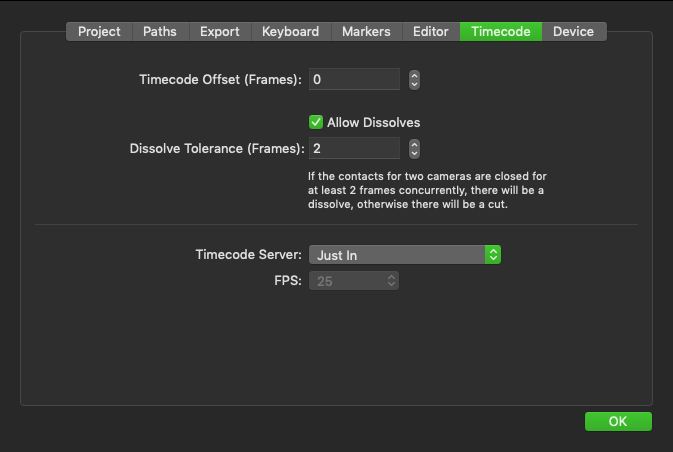The height and width of the screenshot is (452, 673).
Task: Click the Timecode Offset (Frames) label
Action: coord(220,79)
